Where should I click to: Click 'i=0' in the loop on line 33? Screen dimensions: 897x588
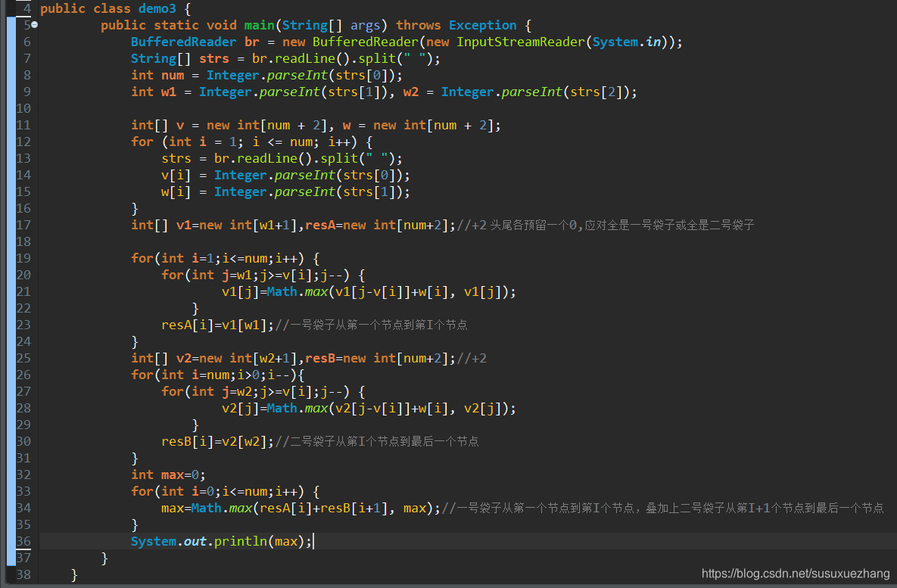[203, 491]
